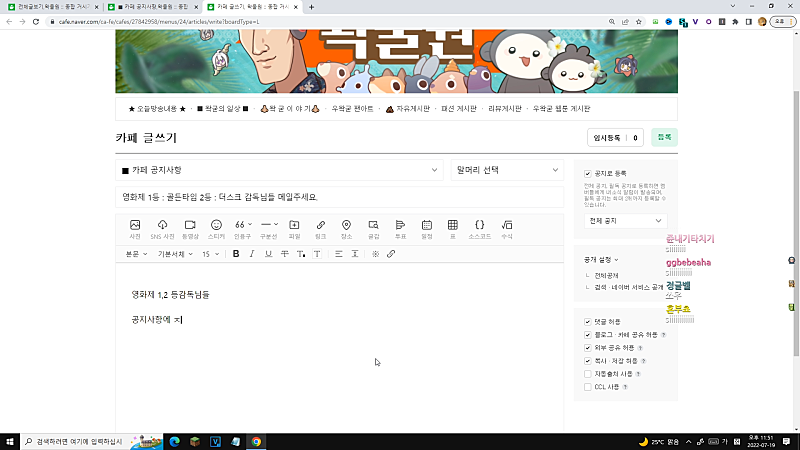Screen dimensions: 800x450
Task: Click the SNS 사진 upload icon
Action: tap(162, 229)
